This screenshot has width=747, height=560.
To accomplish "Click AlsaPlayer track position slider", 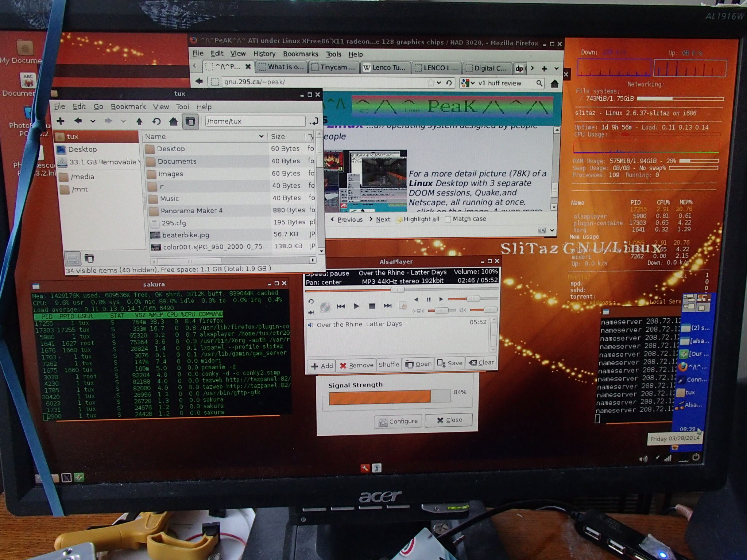I will click(397, 290).
